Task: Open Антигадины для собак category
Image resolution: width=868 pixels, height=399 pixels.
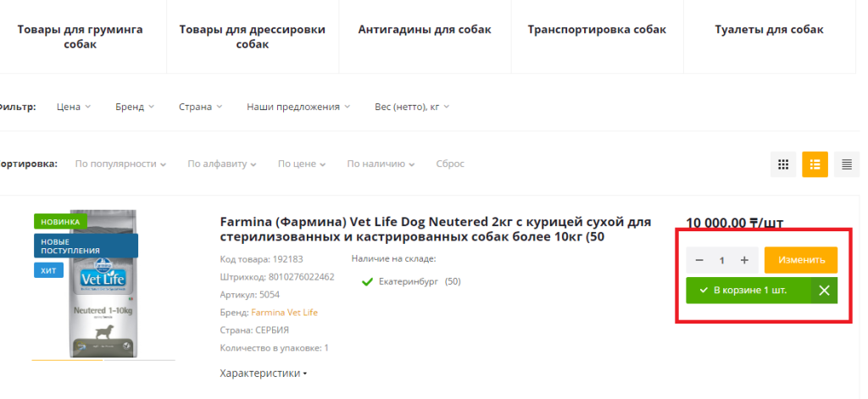Action: [x=425, y=30]
